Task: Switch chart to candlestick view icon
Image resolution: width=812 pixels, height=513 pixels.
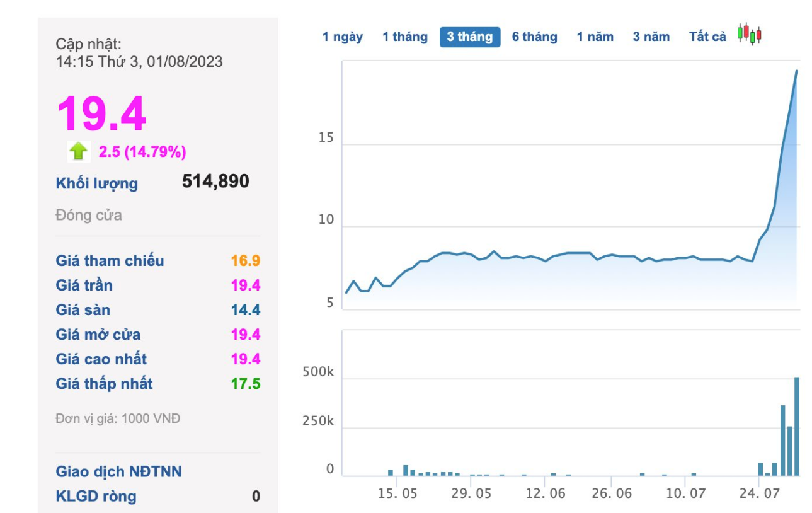Action: [x=750, y=35]
